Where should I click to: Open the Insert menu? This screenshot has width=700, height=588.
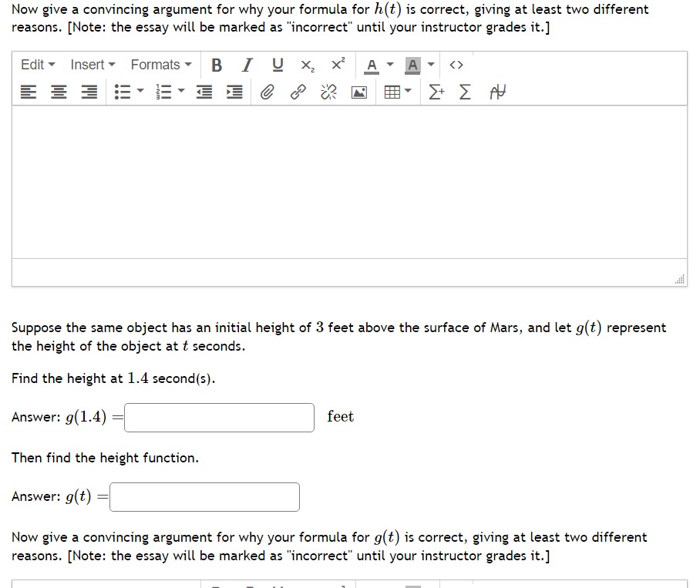[93, 66]
